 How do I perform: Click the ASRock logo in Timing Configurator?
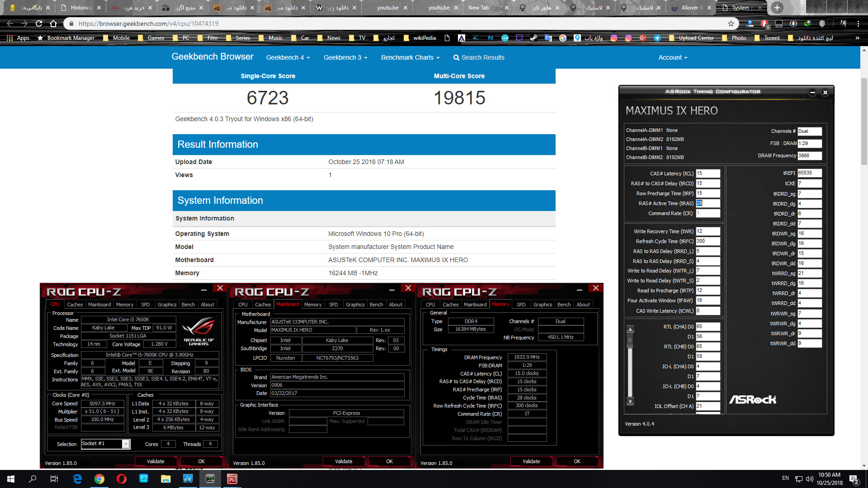click(753, 399)
